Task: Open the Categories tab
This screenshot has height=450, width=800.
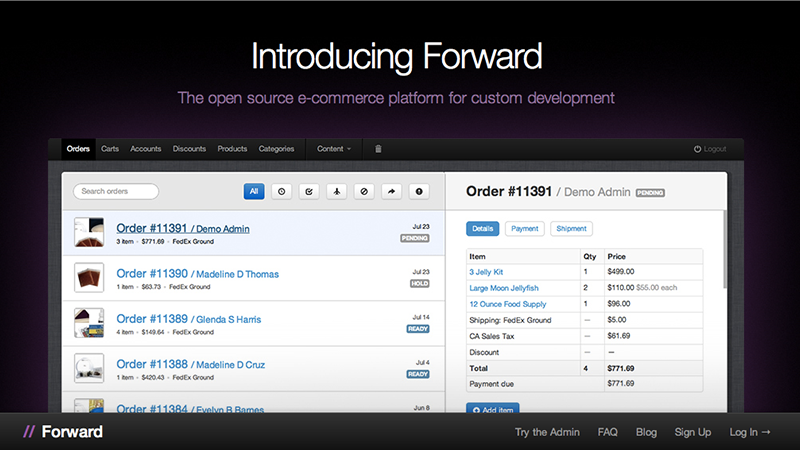Action: click(276, 149)
